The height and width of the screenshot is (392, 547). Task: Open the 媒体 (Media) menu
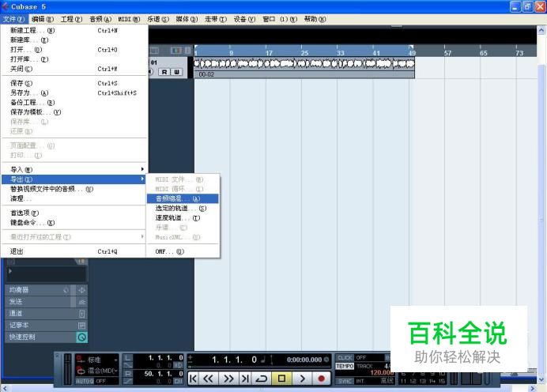[x=187, y=19]
